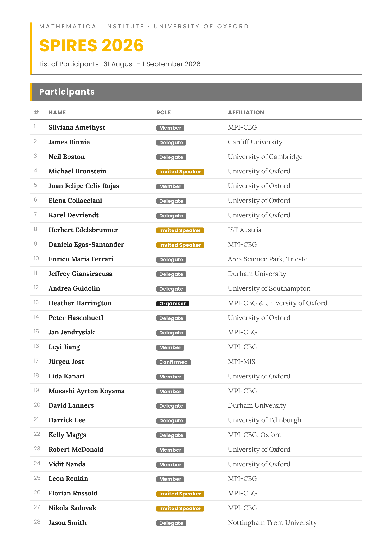The height and width of the screenshot is (554, 392).
Task: Click the name Musashi Ayrton Koyama
Action: (87, 391)
